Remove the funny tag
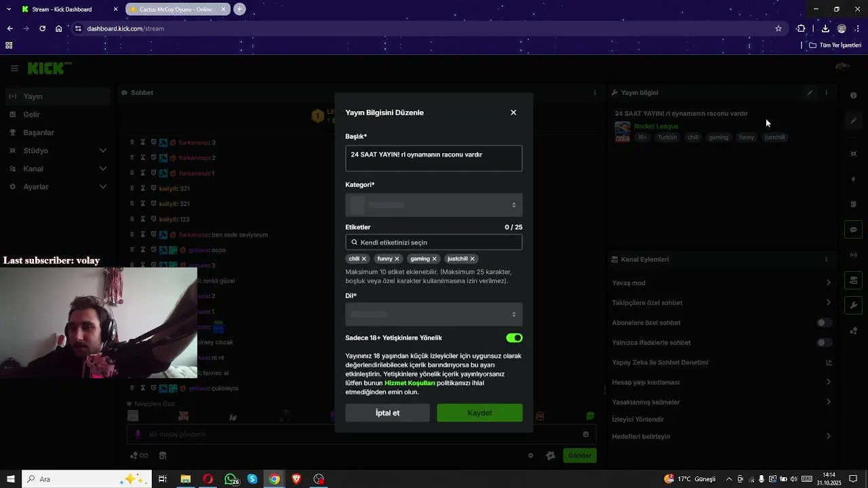Screen dimensions: 868x488 pos(397,259)
